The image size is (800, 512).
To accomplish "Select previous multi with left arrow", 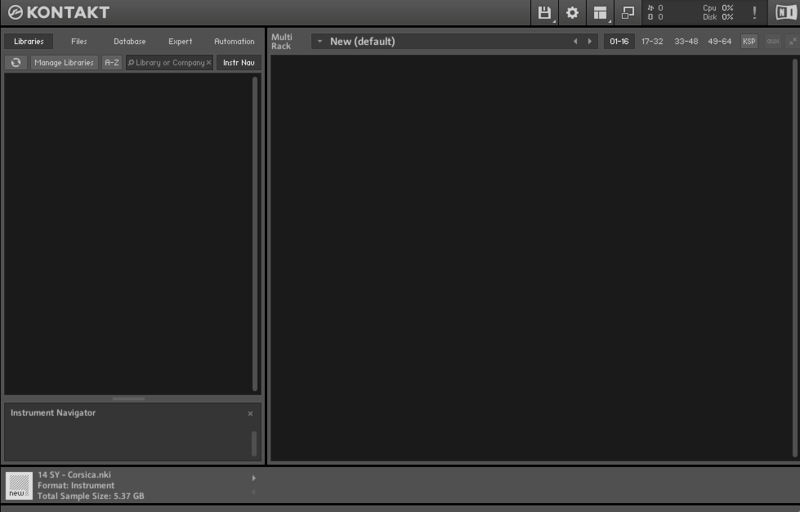I will click(576, 41).
